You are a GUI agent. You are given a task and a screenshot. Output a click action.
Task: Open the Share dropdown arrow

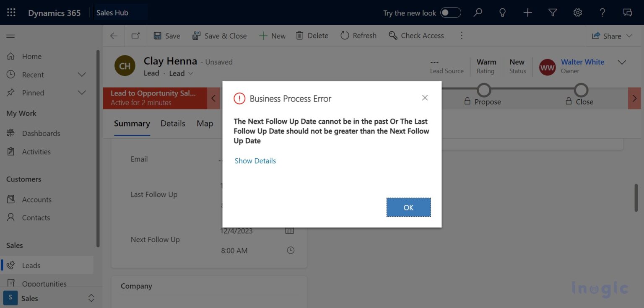[630, 36]
